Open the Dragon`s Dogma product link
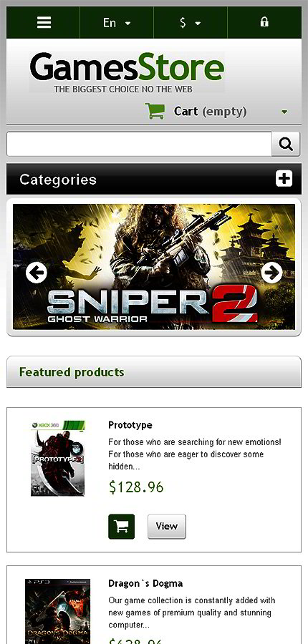The image size is (308, 644). click(145, 583)
